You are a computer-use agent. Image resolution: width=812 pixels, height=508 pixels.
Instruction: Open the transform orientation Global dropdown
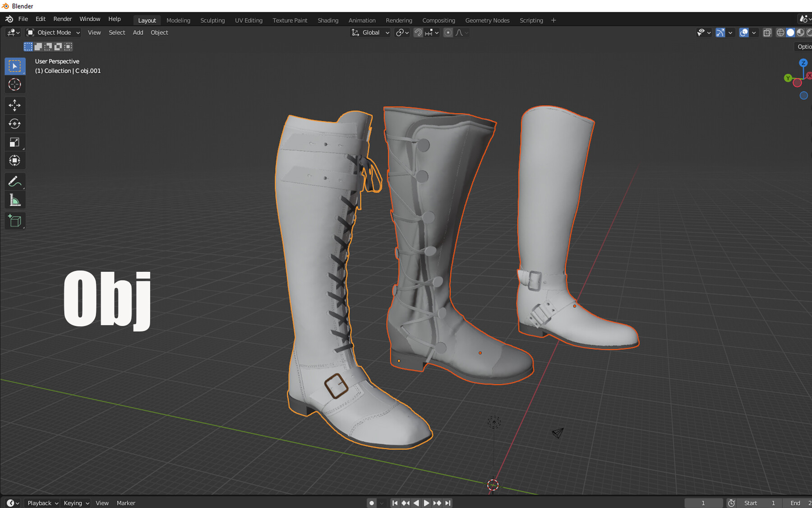(370, 33)
